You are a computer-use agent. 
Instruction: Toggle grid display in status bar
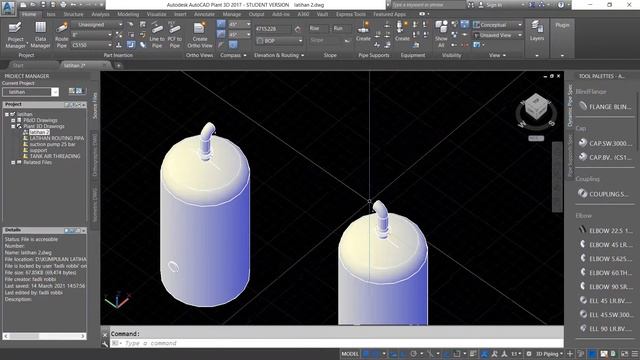click(x=366, y=353)
